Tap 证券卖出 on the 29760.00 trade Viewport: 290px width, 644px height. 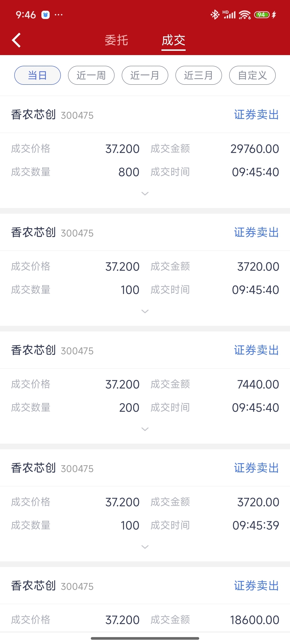pyautogui.click(x=256, y=115)
